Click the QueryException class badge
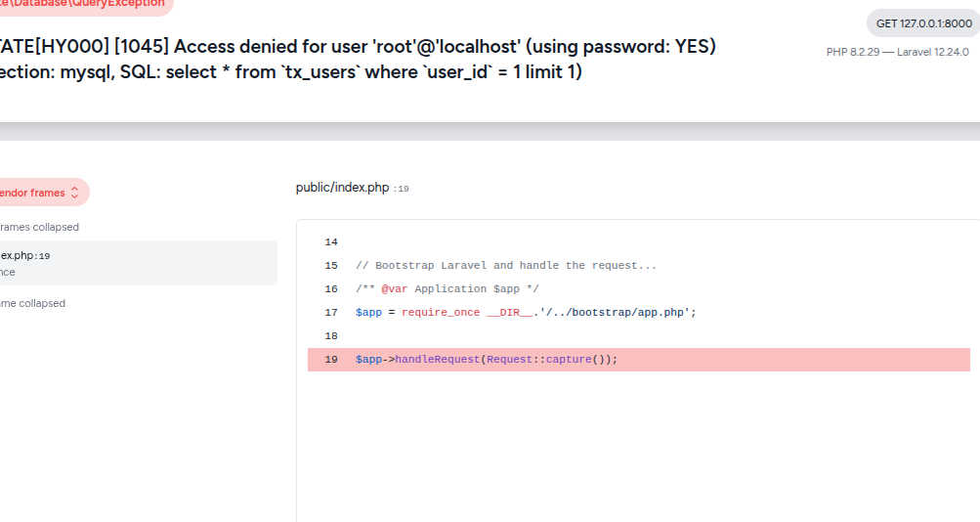The height and width of the screenshot is (522, 980). [83, 4]
